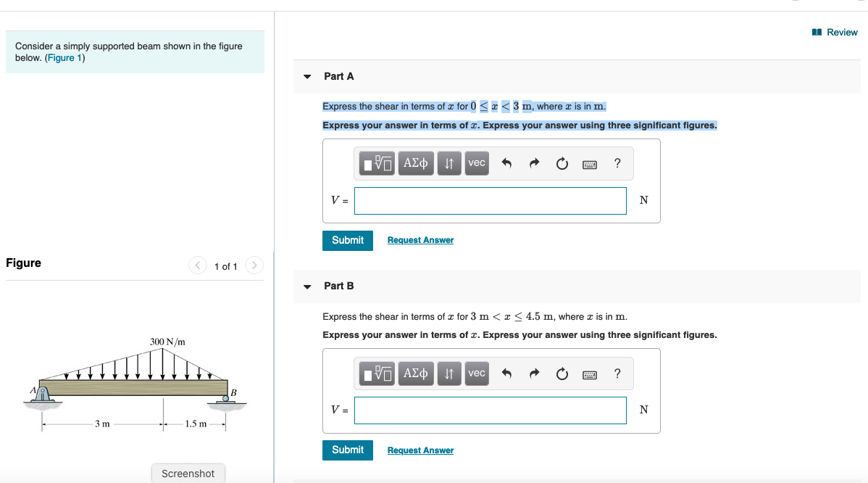This screenshot has height=483, width=868.
Task: Open Greek symbols palette in Part A
Action: (x=416, y=163)
